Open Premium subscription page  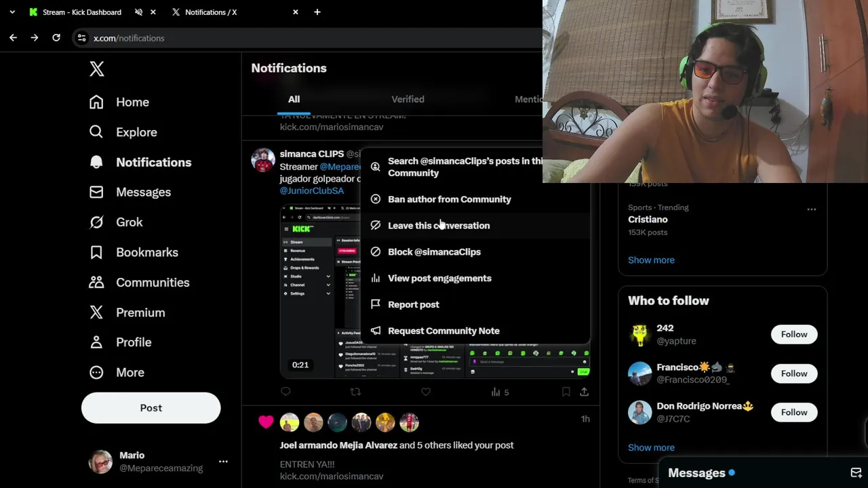pos(127,312)
